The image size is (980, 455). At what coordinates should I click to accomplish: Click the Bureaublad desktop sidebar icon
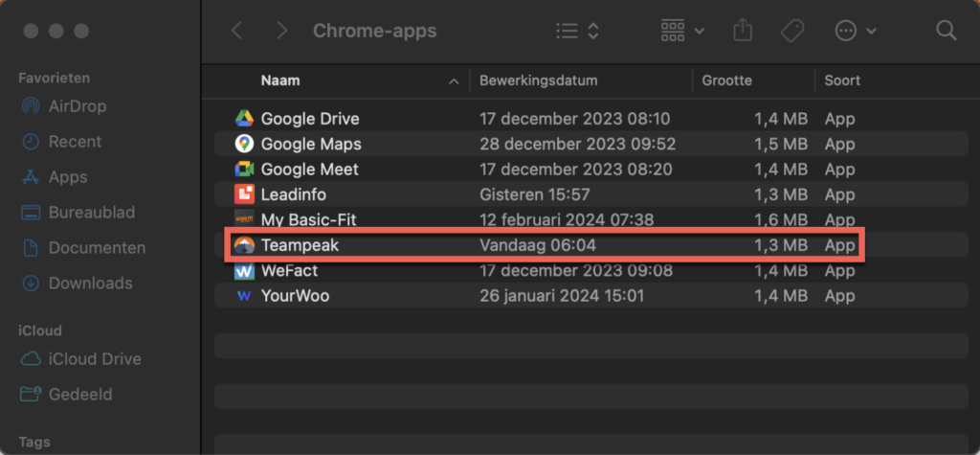[30, 213]
